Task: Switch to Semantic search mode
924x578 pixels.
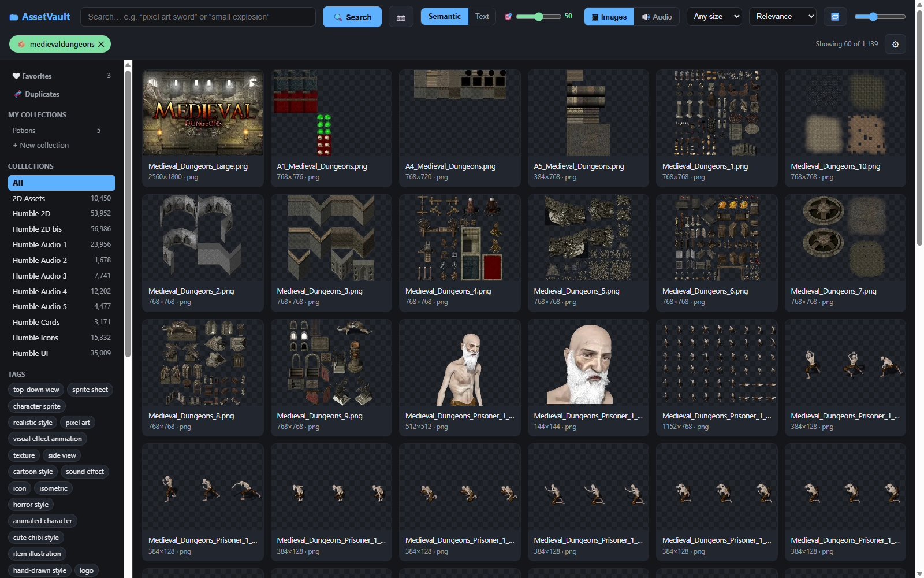Action: 445,16
